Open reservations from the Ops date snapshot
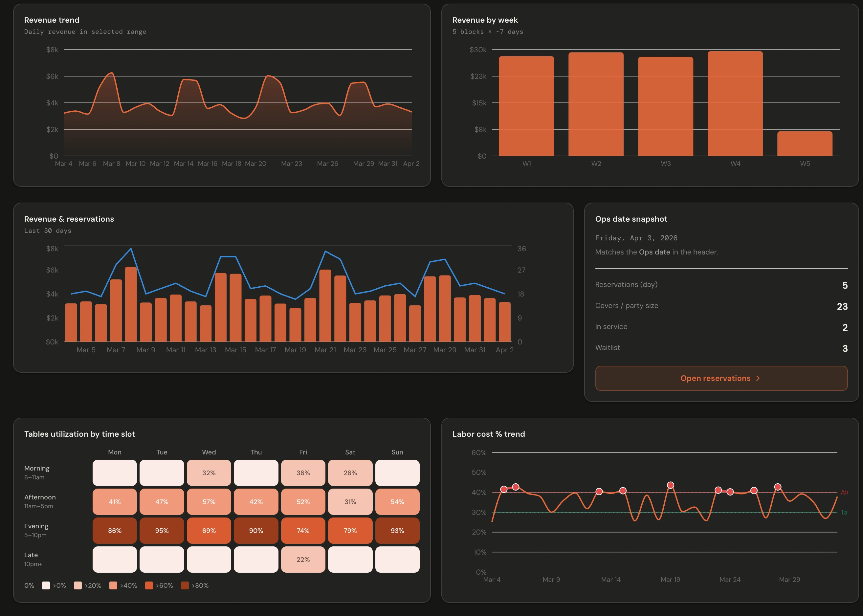The image size is (863, 616). 721,378
